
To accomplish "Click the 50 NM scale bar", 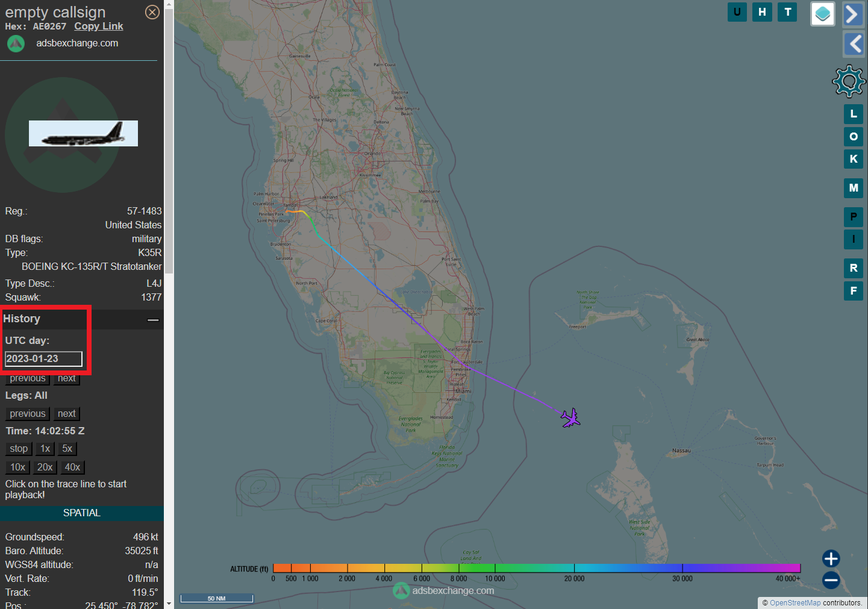I will 217,598.
